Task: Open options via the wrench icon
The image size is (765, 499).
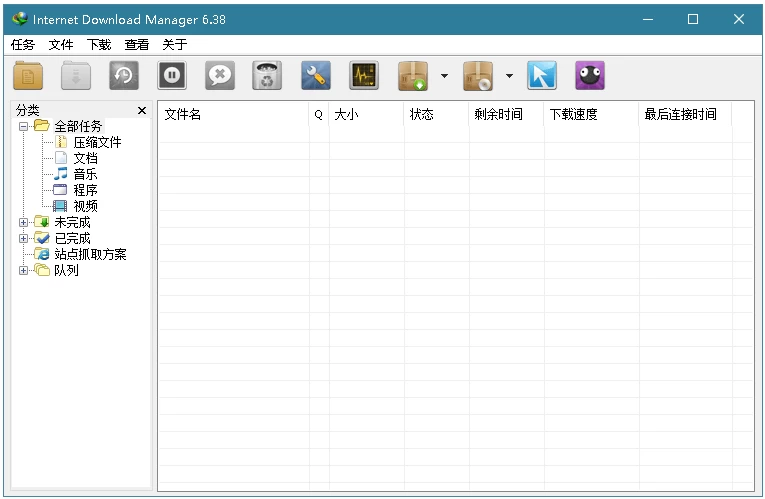Action: click(316, 76)
